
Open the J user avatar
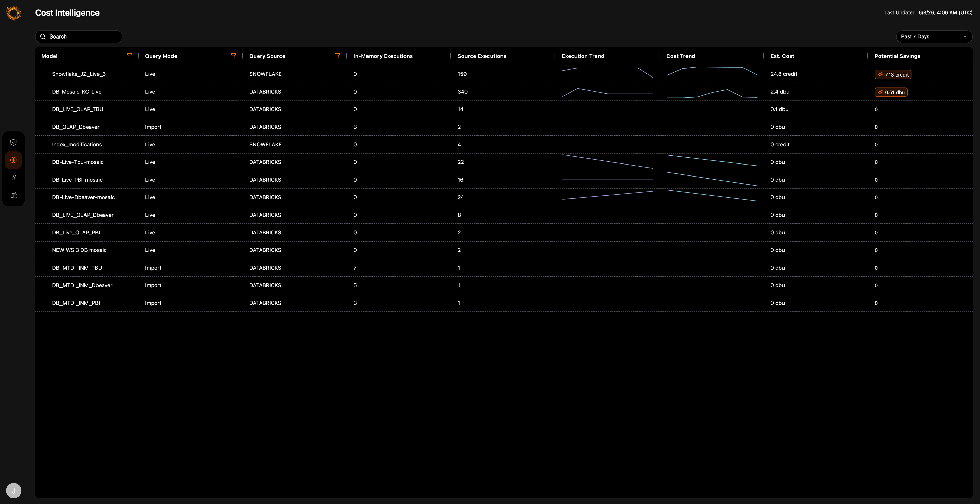click(x=14, y=490)
